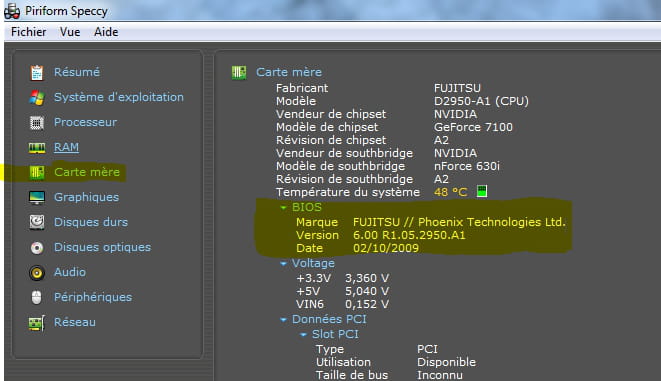
Task: Collapse the Voltage section arrow
Action: click(283, 263)
